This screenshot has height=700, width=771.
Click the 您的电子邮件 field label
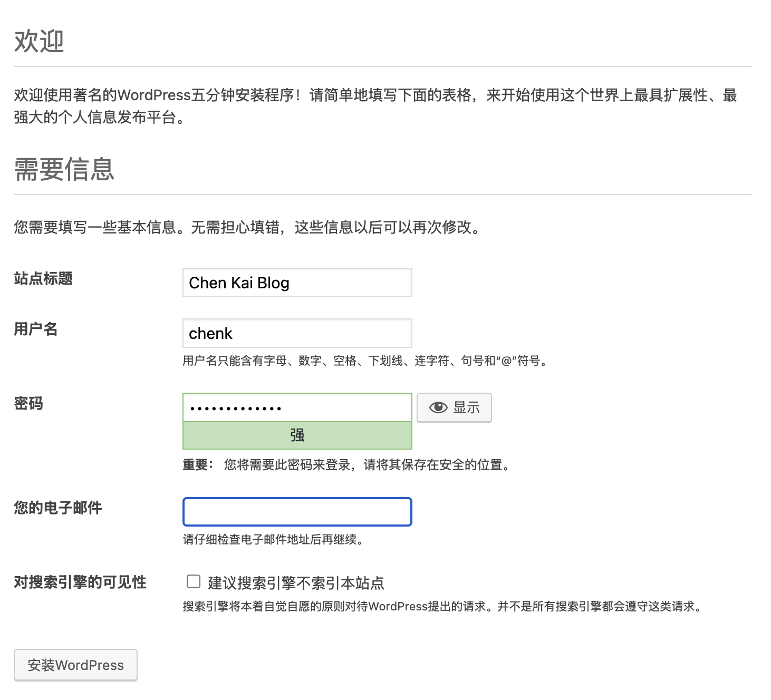click(58, 508)
